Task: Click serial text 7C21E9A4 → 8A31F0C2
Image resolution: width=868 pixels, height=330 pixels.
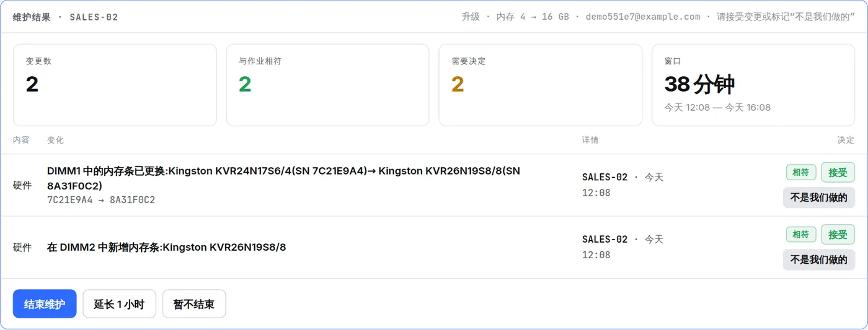Action: point(101,200)
